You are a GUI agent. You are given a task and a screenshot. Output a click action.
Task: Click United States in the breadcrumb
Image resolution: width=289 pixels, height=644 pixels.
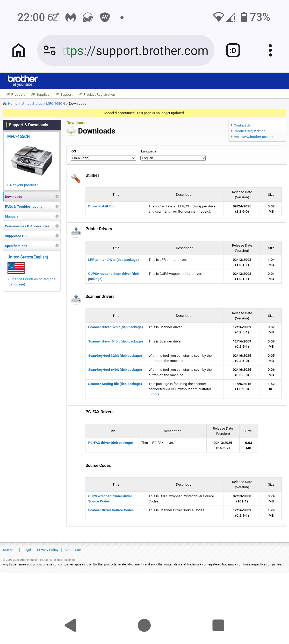(32, 104)
